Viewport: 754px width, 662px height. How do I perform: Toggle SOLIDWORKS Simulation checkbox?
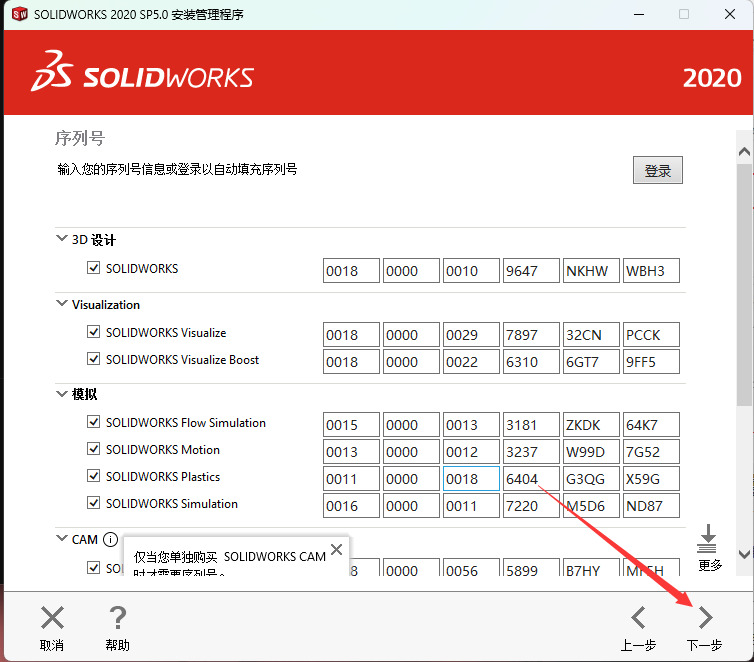click(93, 503)
